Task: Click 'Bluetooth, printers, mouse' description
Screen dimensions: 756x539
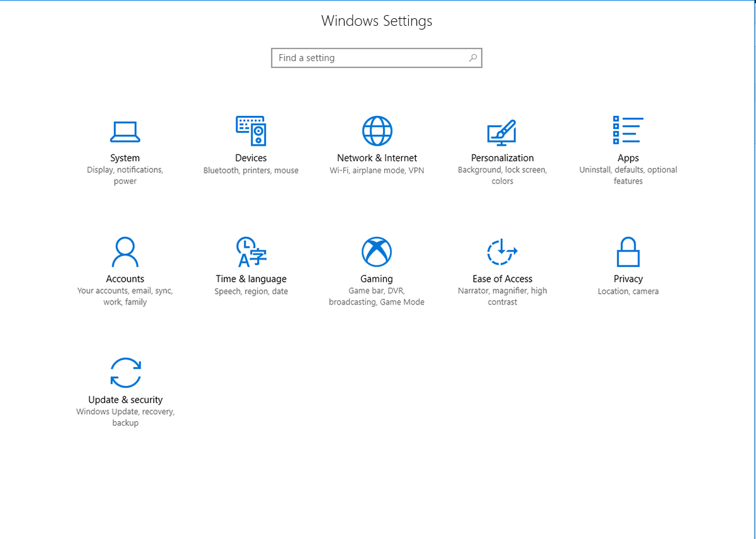Action: 251,170
